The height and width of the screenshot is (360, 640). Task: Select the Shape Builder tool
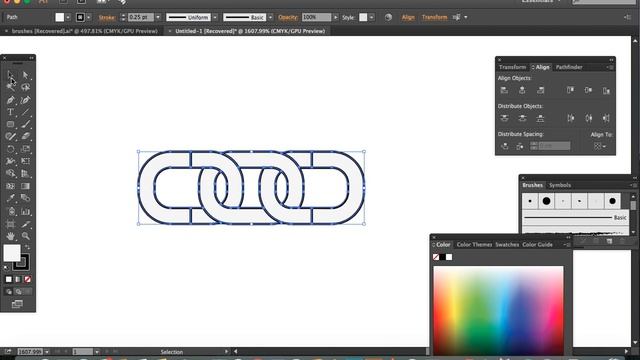pyautogui.click(x=11, y=173)
